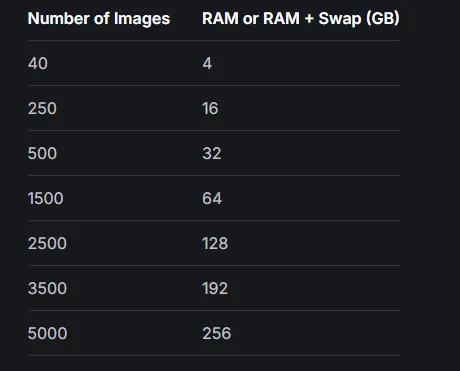This screenshot has height=371, width=460.
Task: Click the '(GB)' unit in header
Action: click(383, 19)
